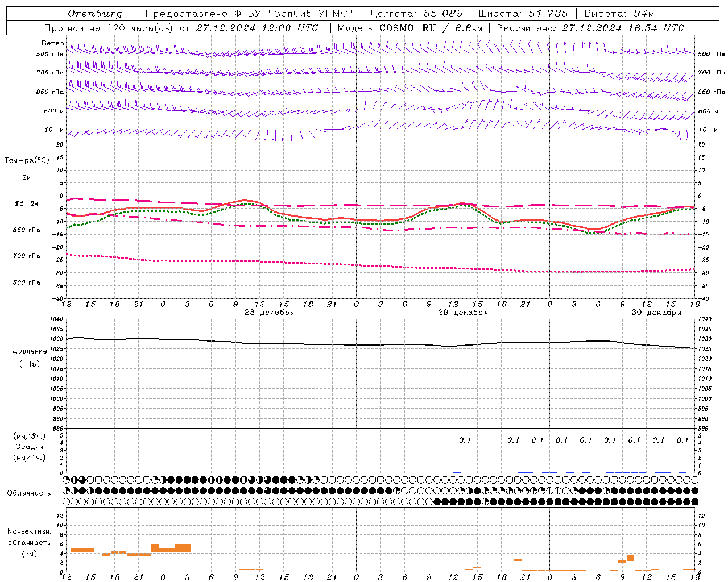Click the computed time "Рассчитано: 27.12.2024 16:54 UTC"
Image resolution: width=728 pixels, height=582 pixels.
pos(590,28)
